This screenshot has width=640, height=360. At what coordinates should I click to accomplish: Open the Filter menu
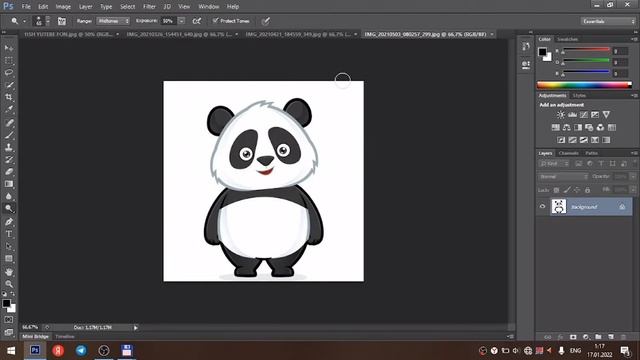[149, 7]
